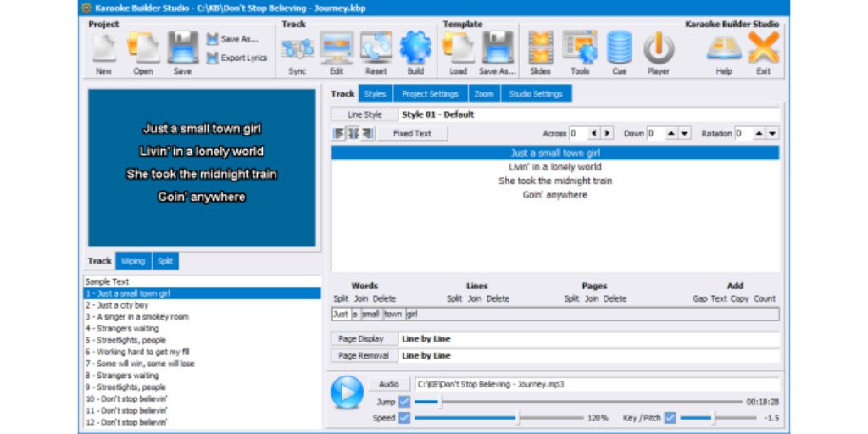868x434 pixels.
Task: Open the Project Settings tab
Action: coord(430,93)
